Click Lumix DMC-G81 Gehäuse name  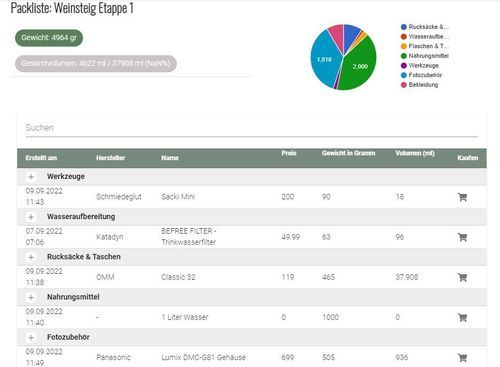(204, 357)
